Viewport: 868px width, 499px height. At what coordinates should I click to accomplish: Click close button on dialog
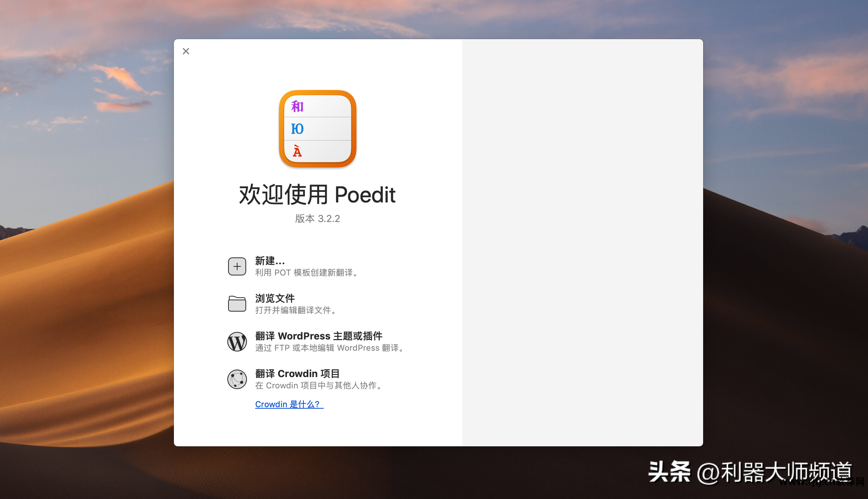186,51
